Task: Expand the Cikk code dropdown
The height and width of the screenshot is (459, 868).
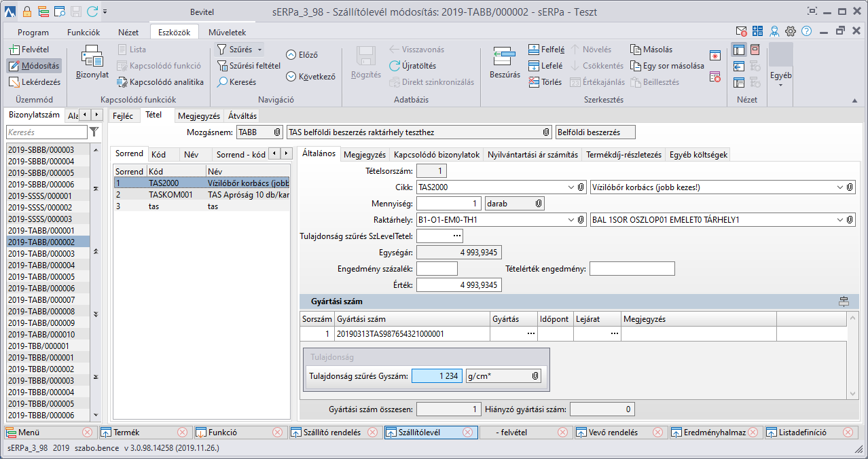Action: coord(569,187)
